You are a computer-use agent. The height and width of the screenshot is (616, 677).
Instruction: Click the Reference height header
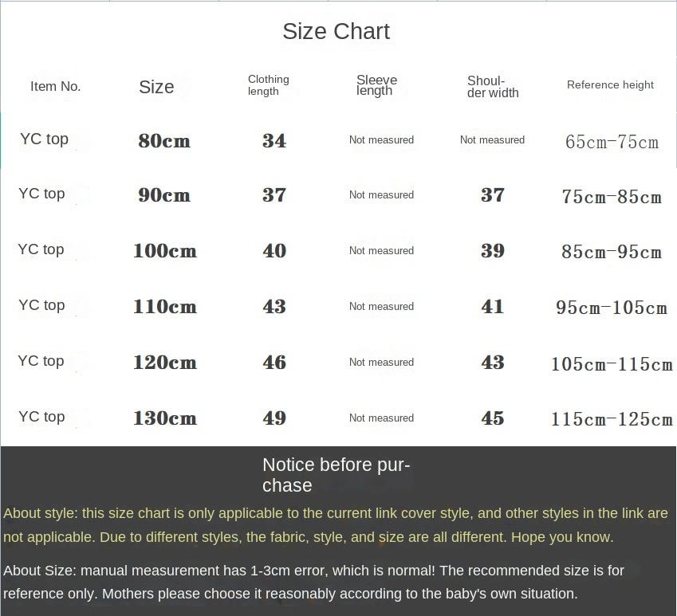point(610,84)
